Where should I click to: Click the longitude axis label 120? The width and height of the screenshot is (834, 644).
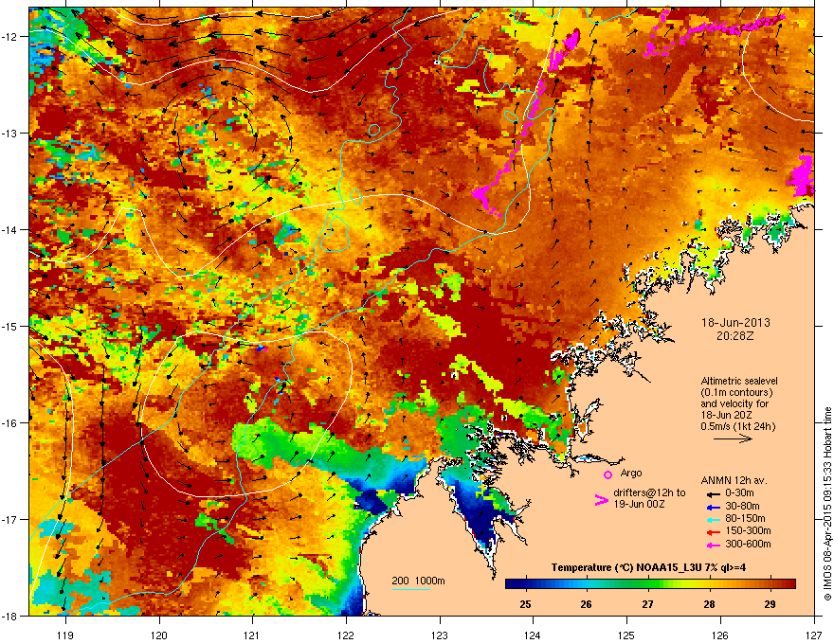(x=159, y=635)
